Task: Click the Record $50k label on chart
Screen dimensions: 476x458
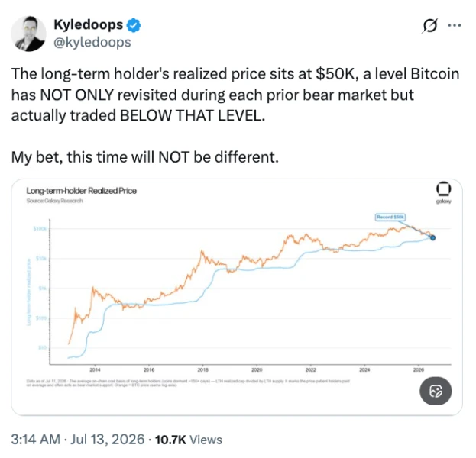Action: pos(390,218)
